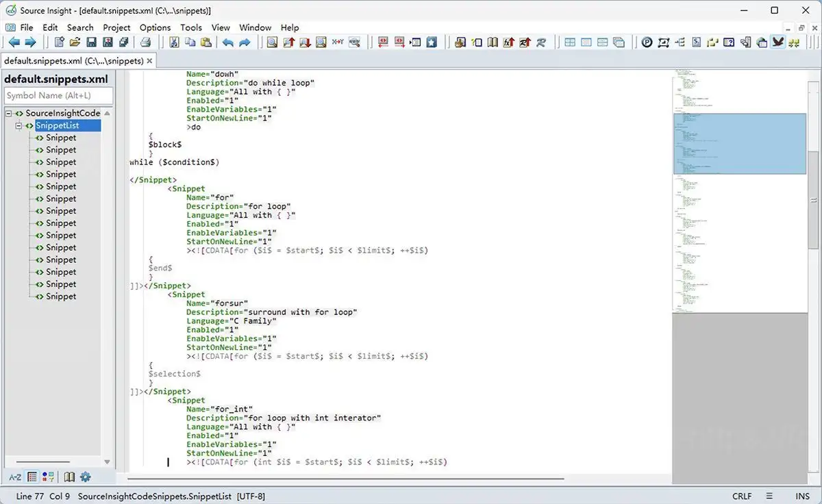Open CRLF line ending selector
The width and height of the screenshot is (822, 504).
point(742,496)
